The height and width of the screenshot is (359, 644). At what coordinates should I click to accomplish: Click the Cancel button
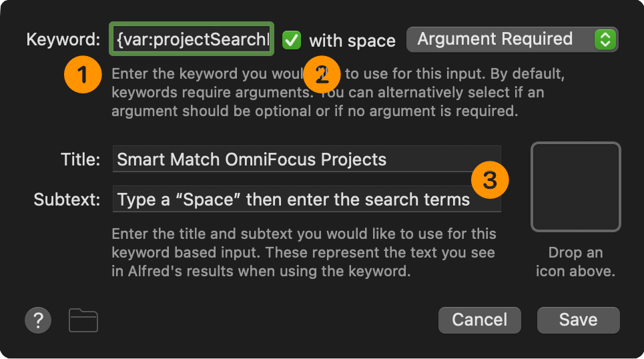[x=480, y=320]
